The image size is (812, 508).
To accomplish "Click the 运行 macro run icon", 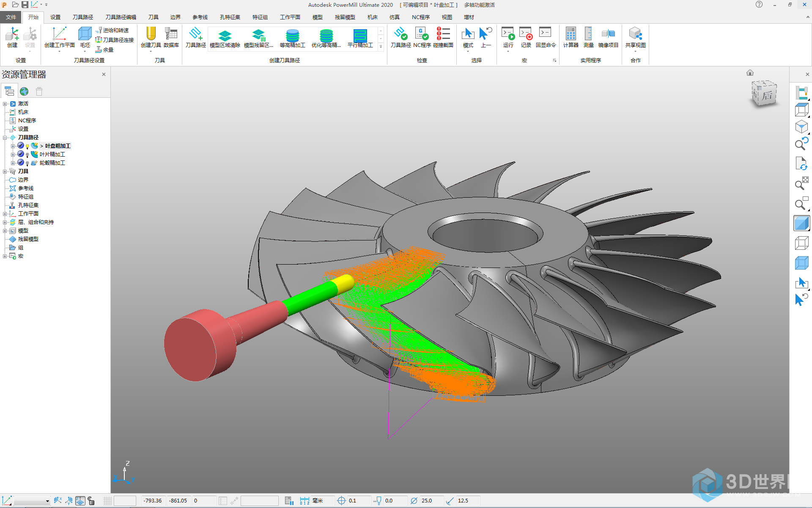I will click(x=508, y=34).
